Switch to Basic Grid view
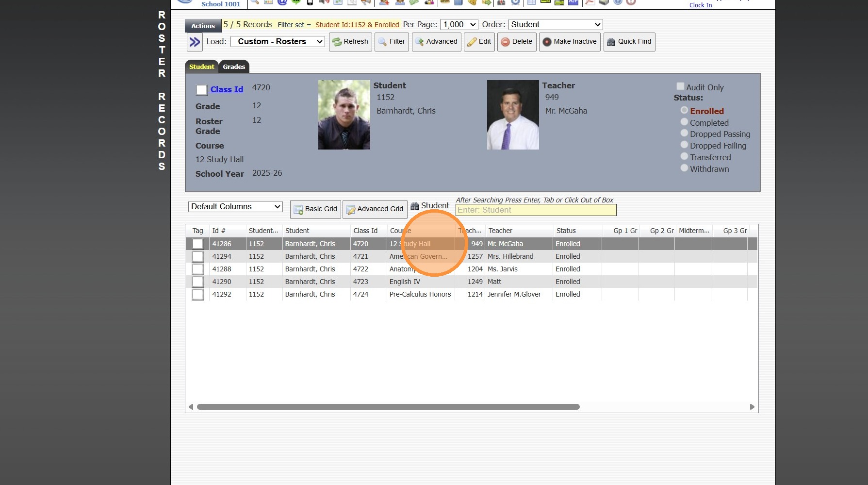Viewport: 868px width, 485px height. click(315, 209)
